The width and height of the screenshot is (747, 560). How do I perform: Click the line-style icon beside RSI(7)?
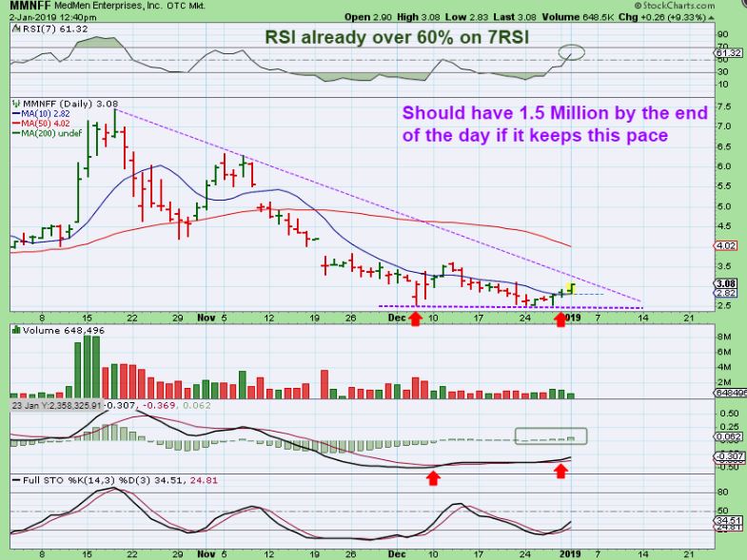[x=16, y=29]
